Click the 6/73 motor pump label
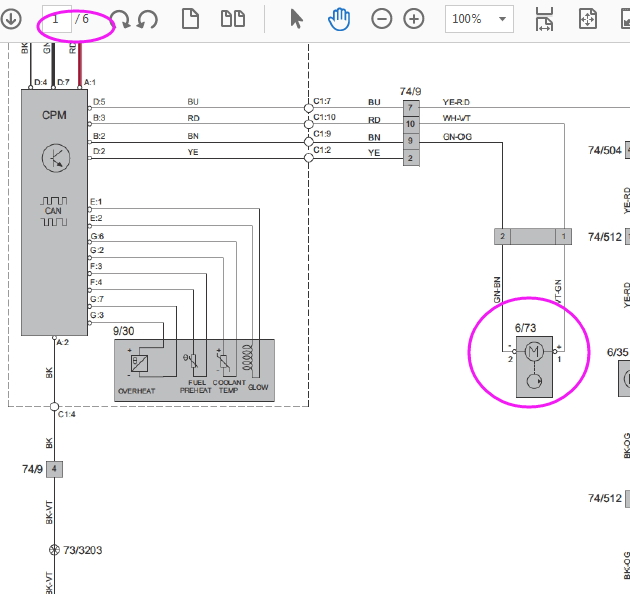 526,328
